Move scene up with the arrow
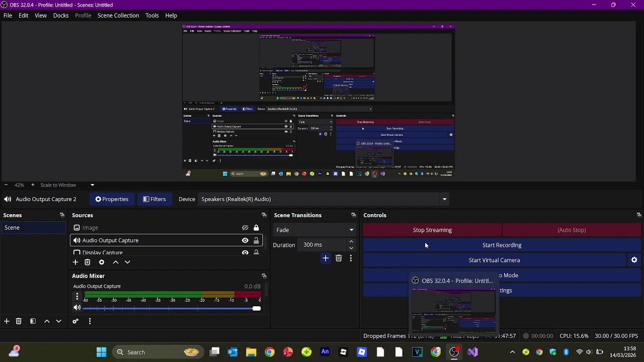644x362 pixels. pyautogui.click(x=47, y=321)
